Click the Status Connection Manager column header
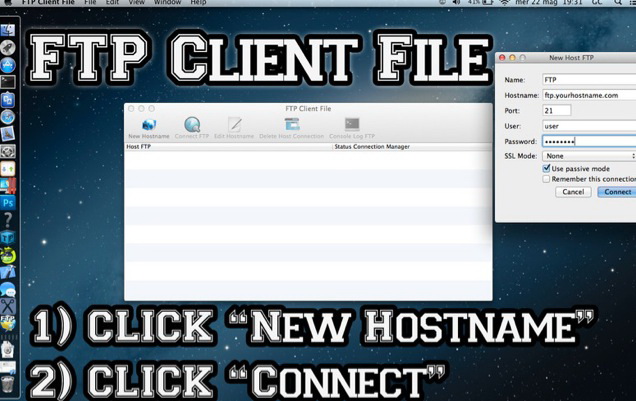This screenshot has height=401, width=636. tap(413, 147)
